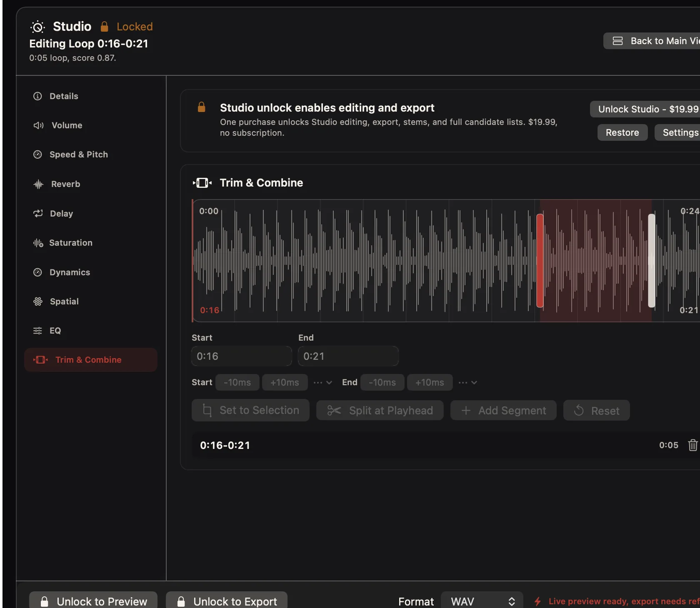Click the 0:00 waveform time label
The width and height of the screenshot is (700, 608).
[x=209, y=211]
